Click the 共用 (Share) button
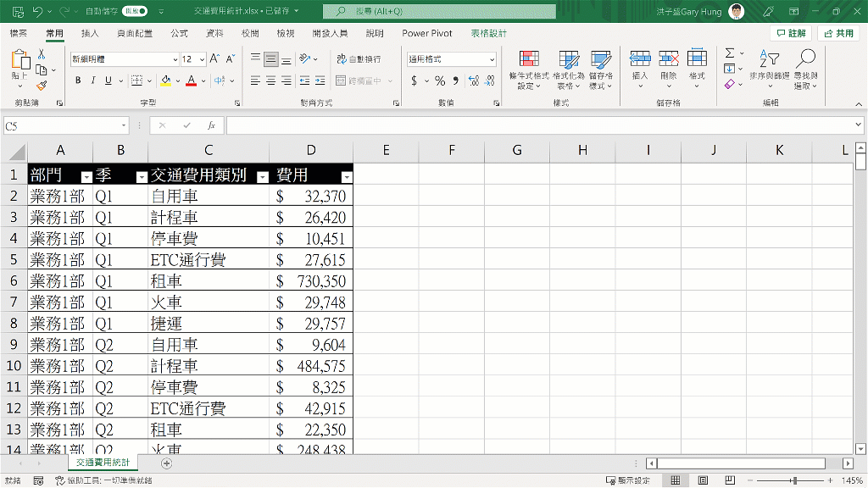This screenshot has width=868, height=488. coord(838,33)
